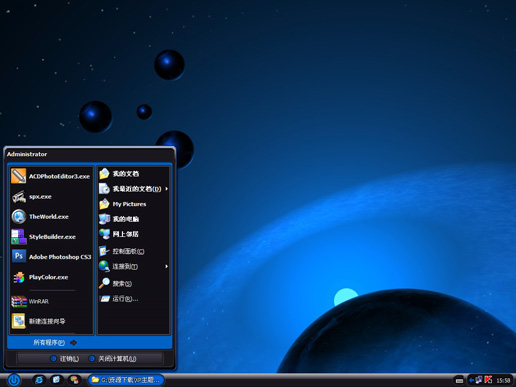The width and height of the screenshot is (516, 387).
Task: Click the Administrator user name header
Action: [27, 154]
